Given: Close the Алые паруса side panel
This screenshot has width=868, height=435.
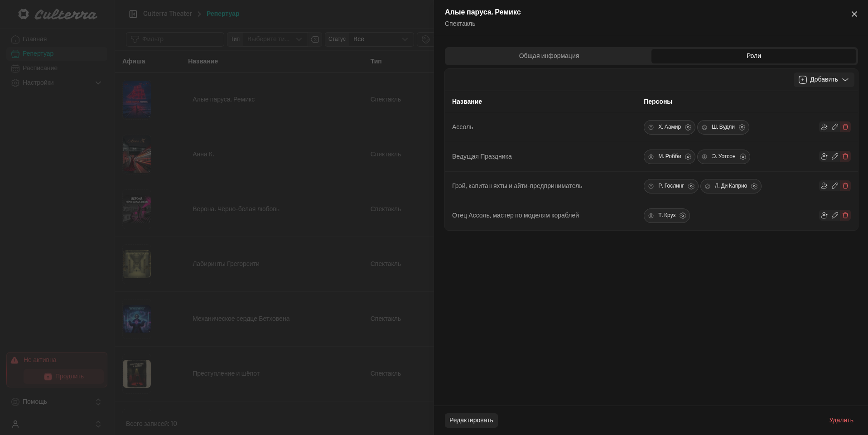Looking at the screenshot, I should click(854, 14).
